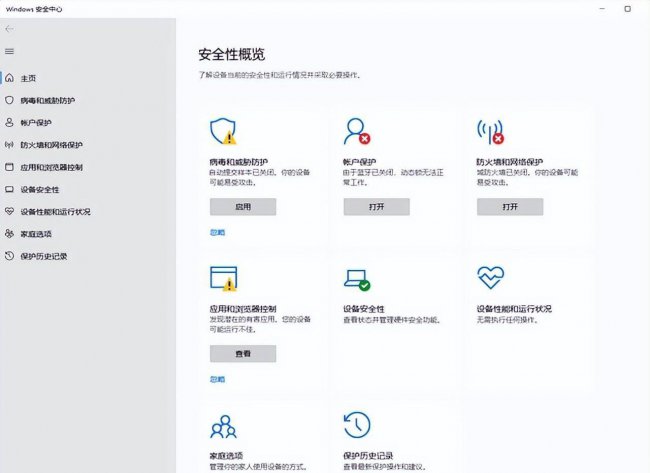Click the large heart monitor icon for 设备性能和运行状况
This screenshot has height=473, width=650.
[490, 277]
